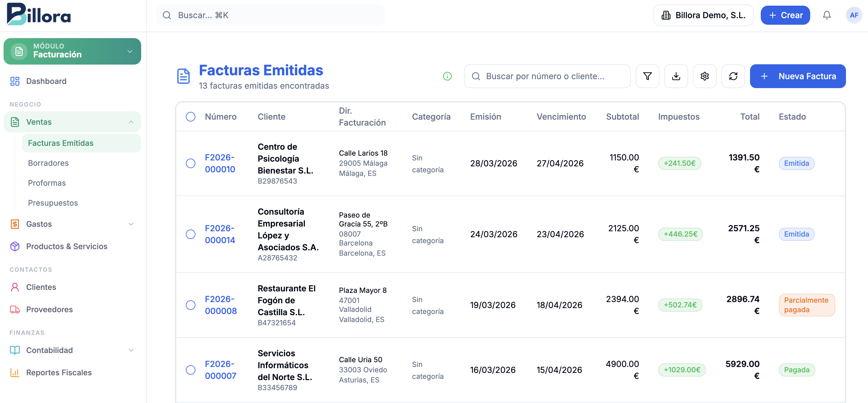Image resolution: width=868 pixels, height=403 pixels.
Task: Select invoice F2026-000008 row checkbox
Action: click(191, 305)
